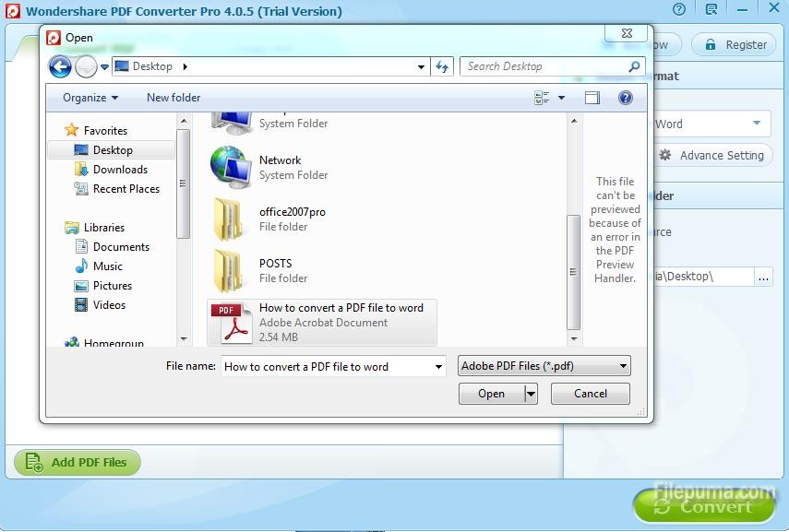Toggle the preview pane icon

click(x=592, y=98)
